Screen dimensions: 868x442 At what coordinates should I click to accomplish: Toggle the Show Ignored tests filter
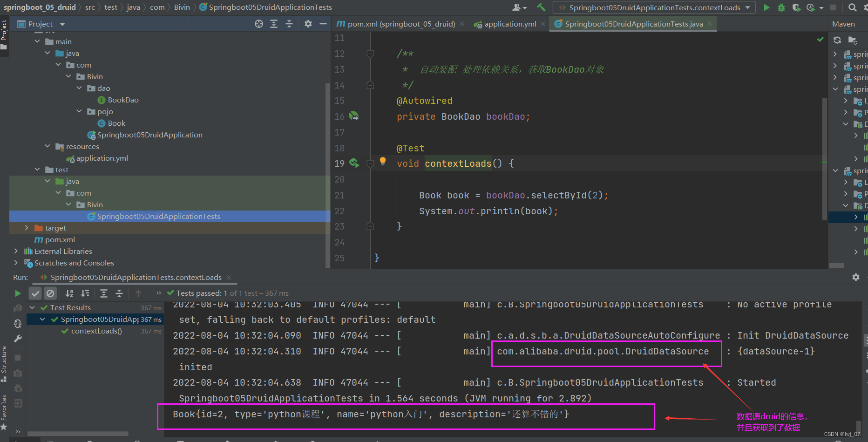point(50,293)
